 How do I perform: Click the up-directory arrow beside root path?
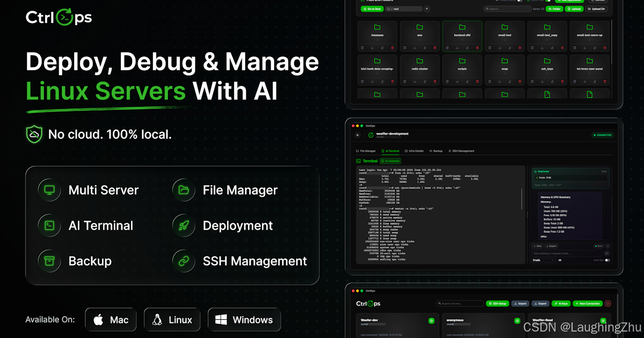pyautogui.click(x=427, y=9)
